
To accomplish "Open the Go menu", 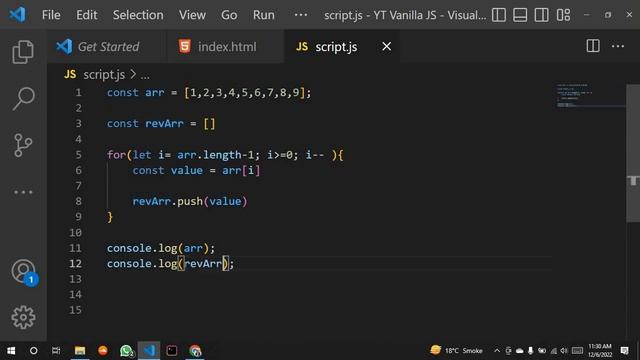I will 229,15.
